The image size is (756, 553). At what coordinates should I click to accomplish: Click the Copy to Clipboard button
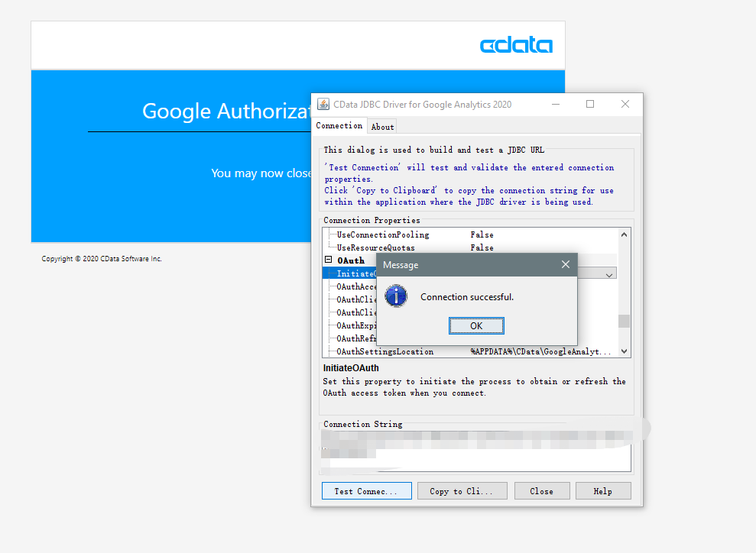tap(462, 490)
